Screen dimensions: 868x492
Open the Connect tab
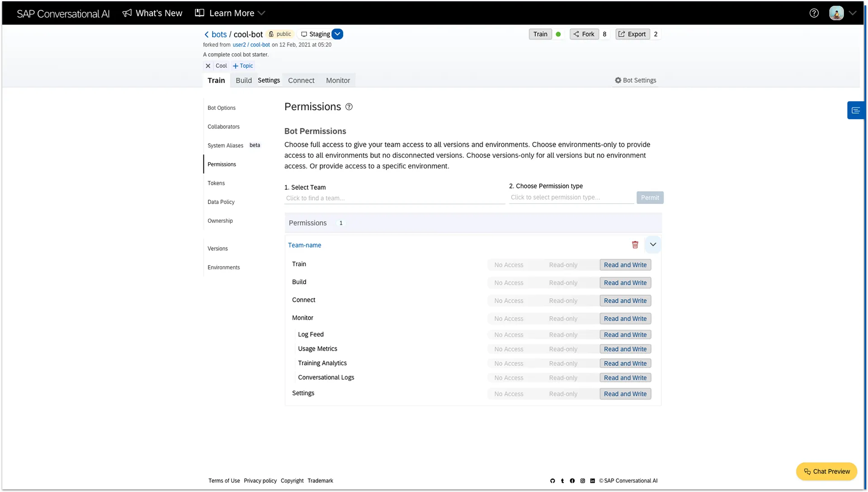tap(301, 80)
